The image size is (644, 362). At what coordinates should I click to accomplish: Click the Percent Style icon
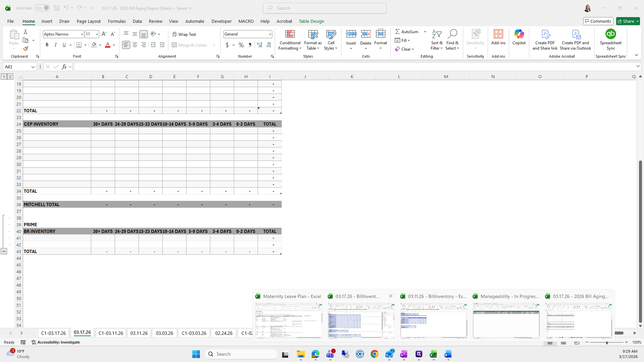[241, 45]
